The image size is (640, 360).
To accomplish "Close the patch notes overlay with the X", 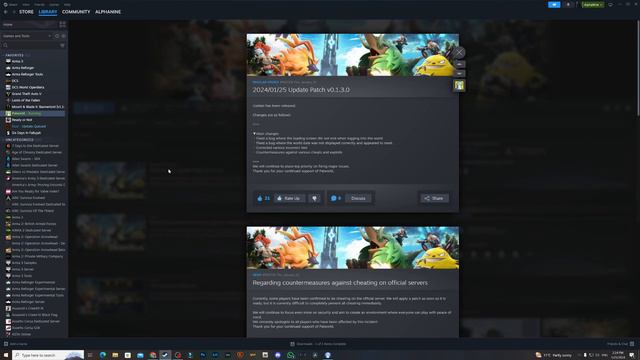I will 459,53.
